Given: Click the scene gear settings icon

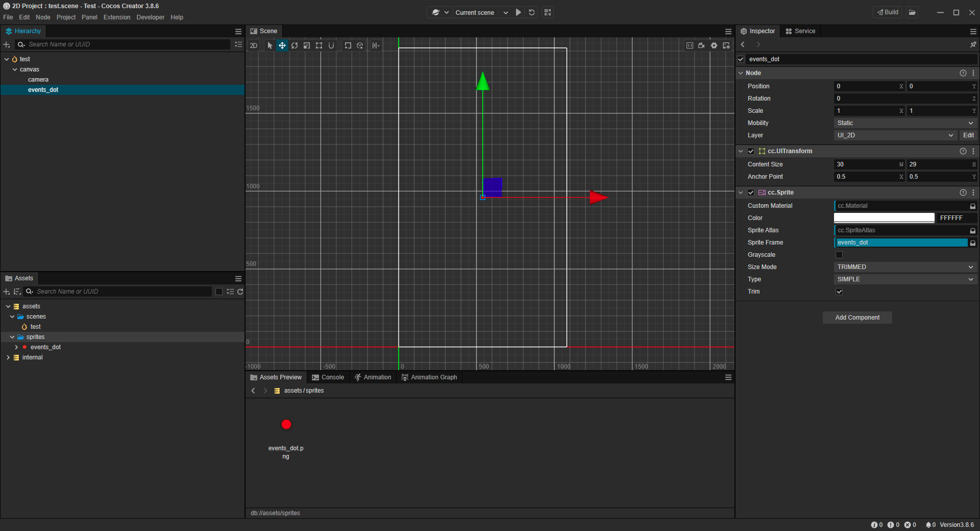Looking at the screenshot, I should [714, 45].
